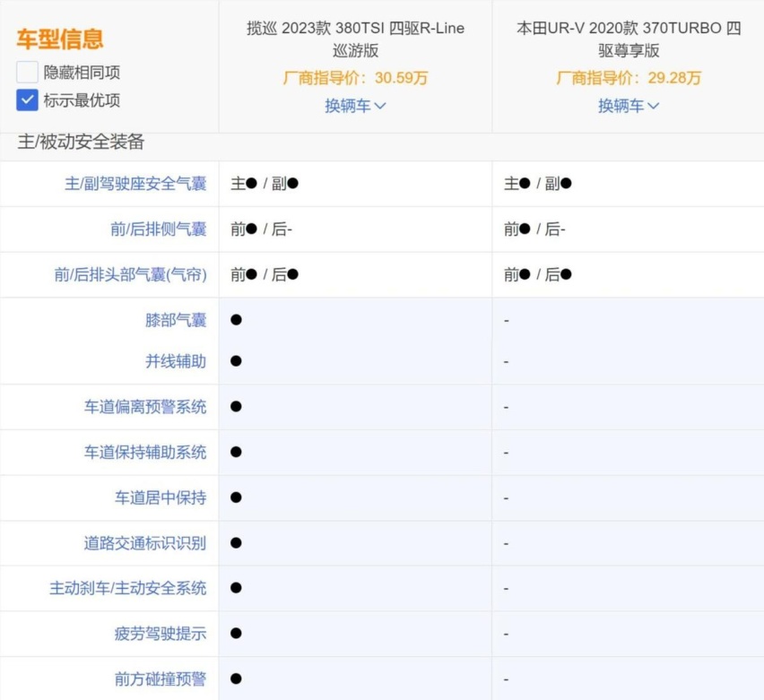Open 主动刹车/主动安全系统 link

127,588
